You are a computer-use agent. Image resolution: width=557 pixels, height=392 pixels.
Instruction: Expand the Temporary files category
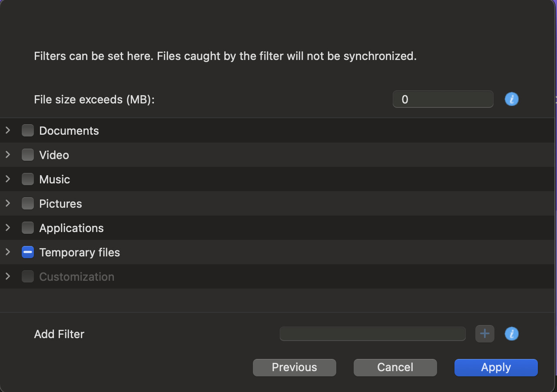7,252
